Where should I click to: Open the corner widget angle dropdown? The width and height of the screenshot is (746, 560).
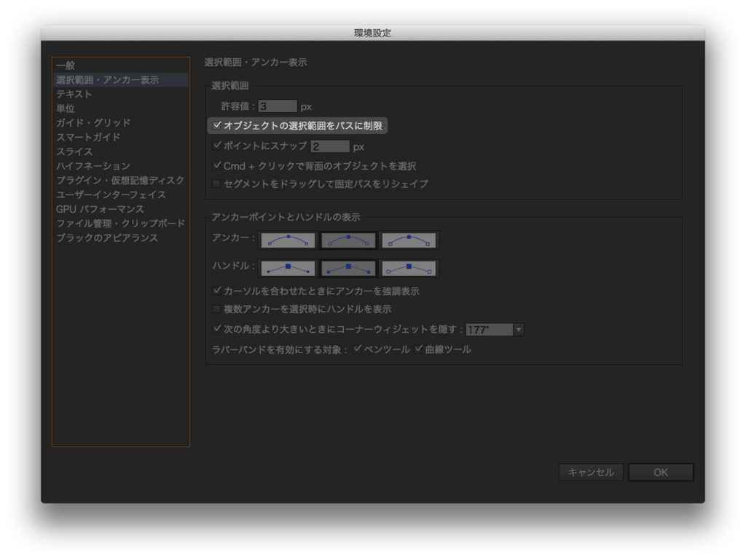pyautogui.click(x=517, y=329)
